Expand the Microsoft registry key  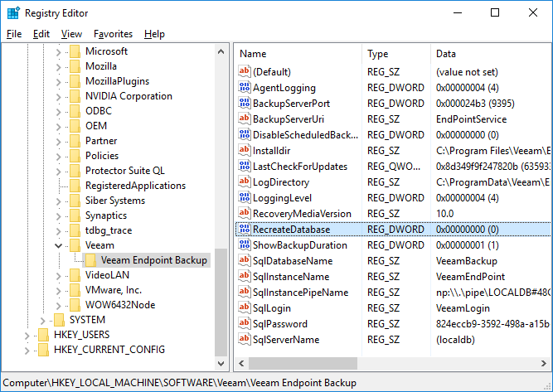click(x=59, y=52)
